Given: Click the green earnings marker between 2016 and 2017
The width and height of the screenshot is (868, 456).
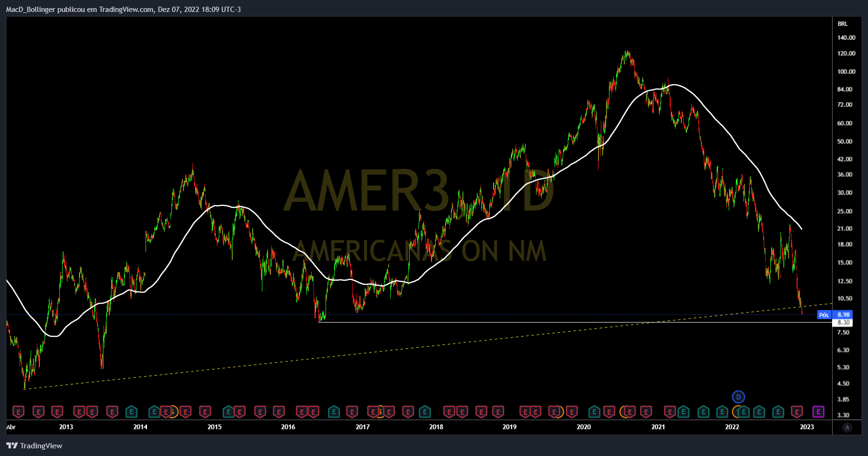Looking at the screenshot, I should pos(334,412).
